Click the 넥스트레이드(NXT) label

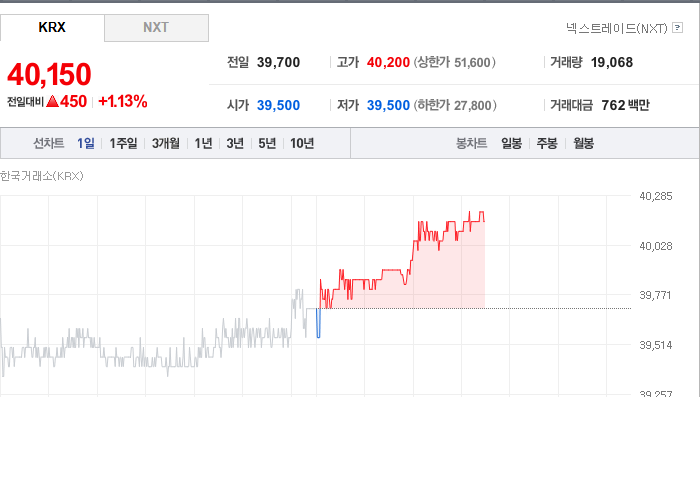[x=617, y=28]
